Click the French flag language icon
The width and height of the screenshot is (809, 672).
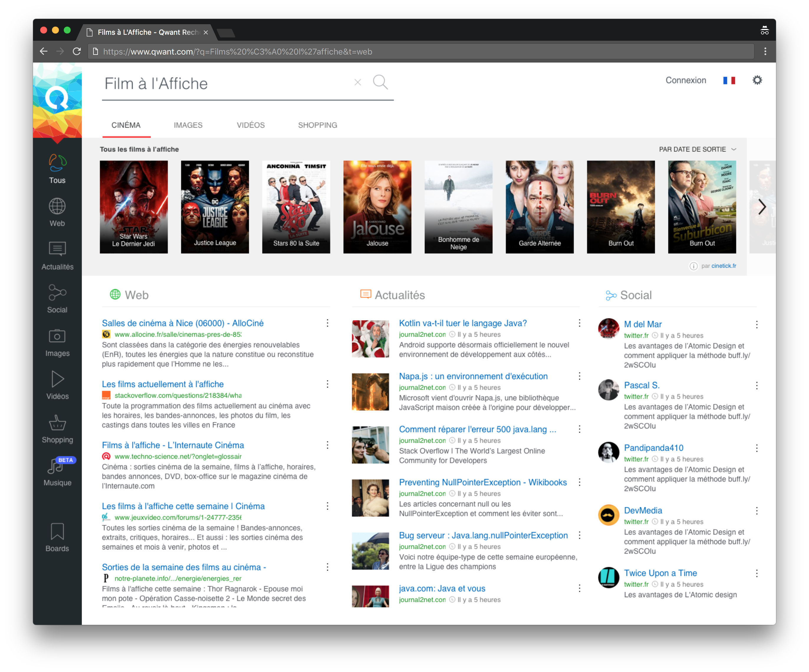click(x=729, y=80)
